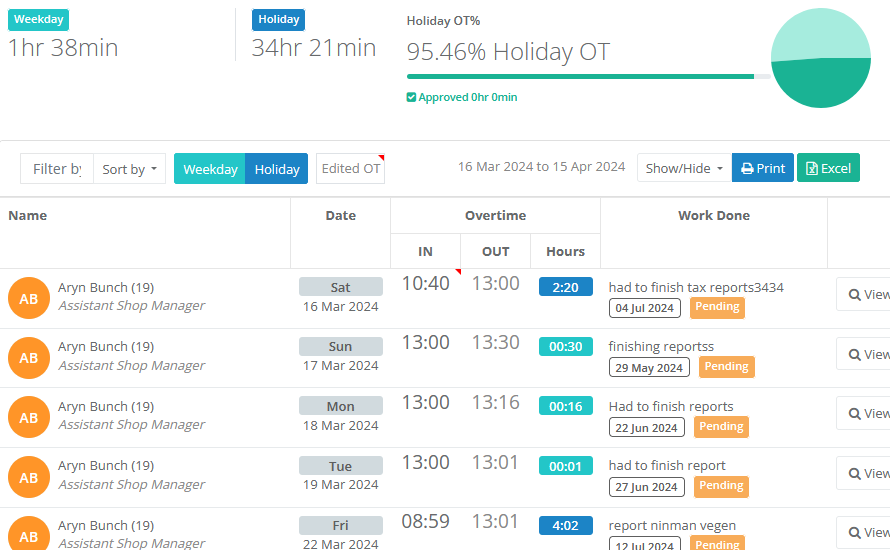Click AB avatar on Mon 18 Mar row
This screenshot has width=890, height=550.
tap(29, 417)
